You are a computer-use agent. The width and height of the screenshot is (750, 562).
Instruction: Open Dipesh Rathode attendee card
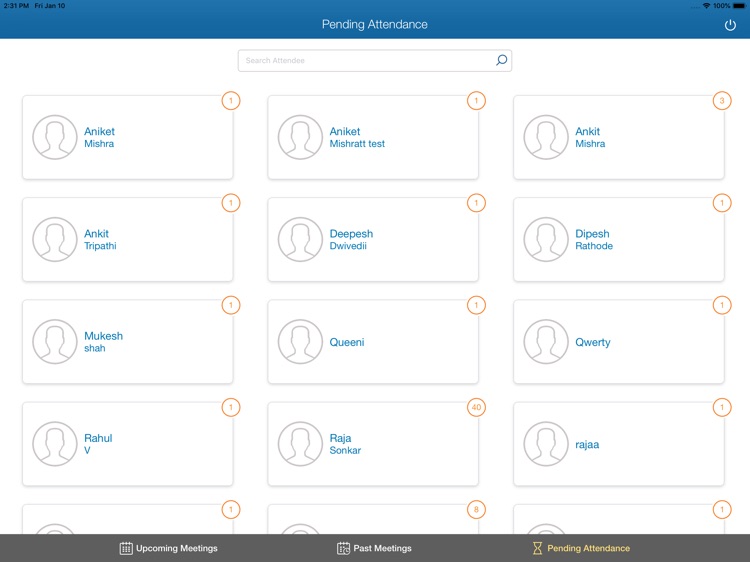pos(618,240)
